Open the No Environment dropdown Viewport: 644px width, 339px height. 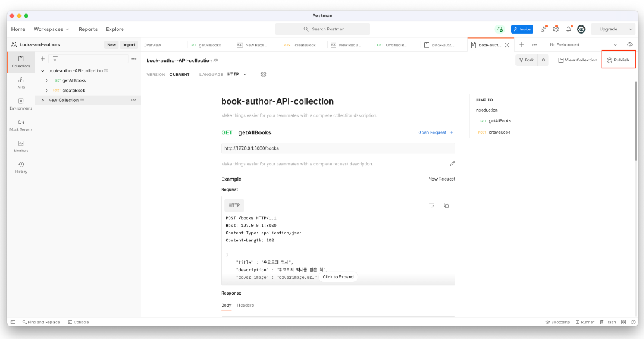point(583,45)
